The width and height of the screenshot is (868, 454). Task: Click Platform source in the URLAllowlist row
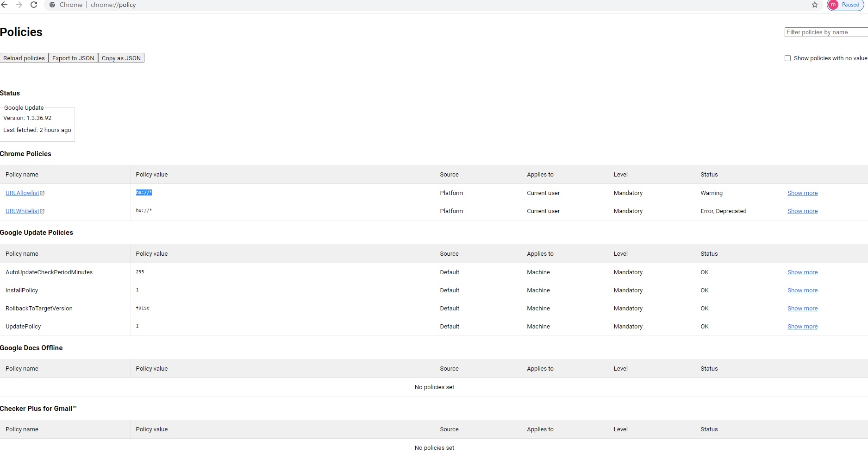coord(451,193)
